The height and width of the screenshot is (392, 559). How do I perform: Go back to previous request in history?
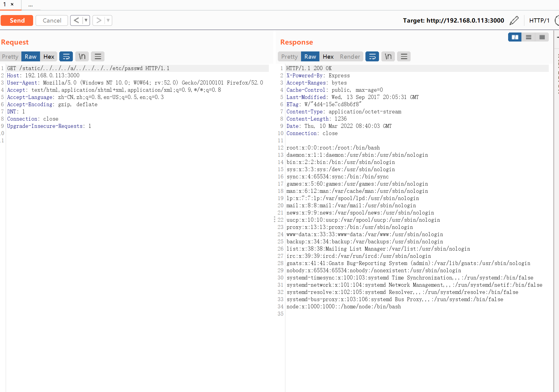[76, 20]
